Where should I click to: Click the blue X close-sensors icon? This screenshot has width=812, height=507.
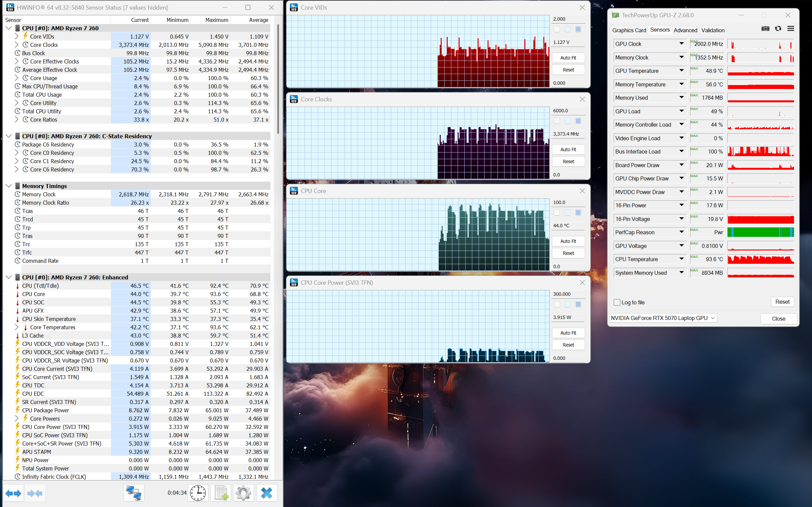(x=266, y=493)
